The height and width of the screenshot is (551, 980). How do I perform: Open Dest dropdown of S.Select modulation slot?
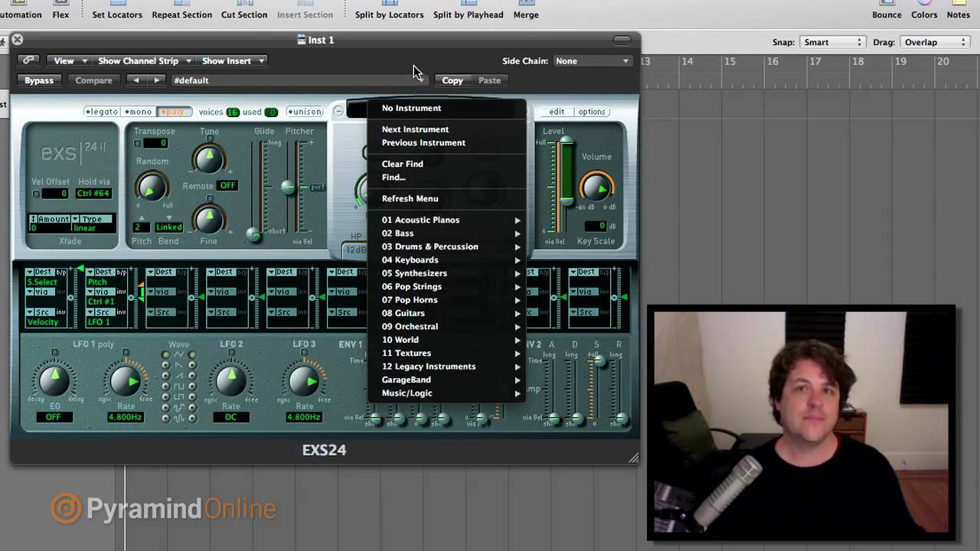click(40, 272)
